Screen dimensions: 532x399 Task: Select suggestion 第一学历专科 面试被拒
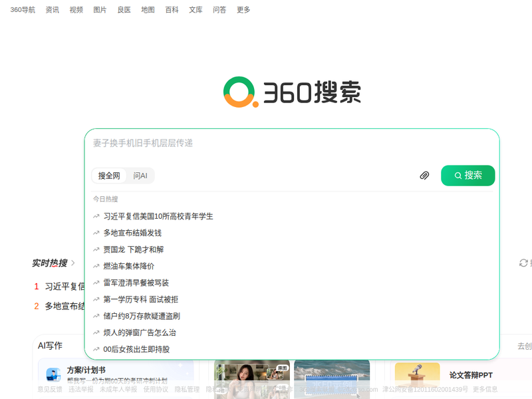tap(140, 300)
